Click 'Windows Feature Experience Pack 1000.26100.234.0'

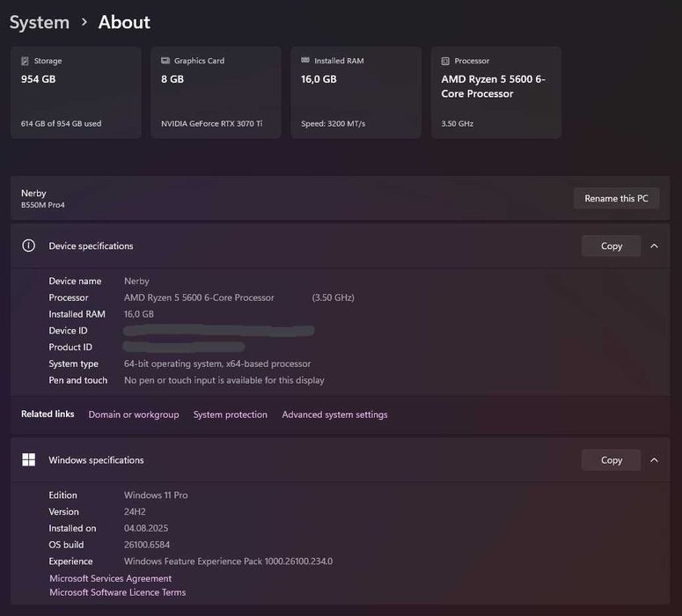tap(228, 561)
